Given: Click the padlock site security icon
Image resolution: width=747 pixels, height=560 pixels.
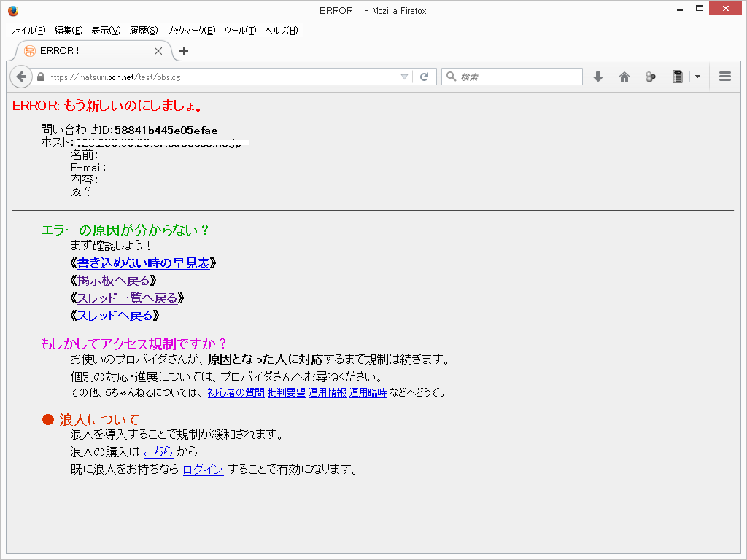Looking at the screenshot, I should coord(41,77).
